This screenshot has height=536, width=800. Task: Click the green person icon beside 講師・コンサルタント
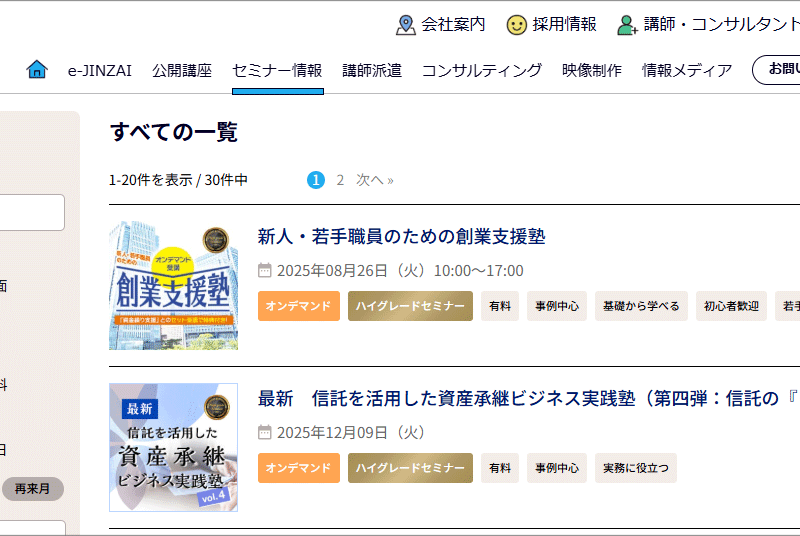point(627,24)
